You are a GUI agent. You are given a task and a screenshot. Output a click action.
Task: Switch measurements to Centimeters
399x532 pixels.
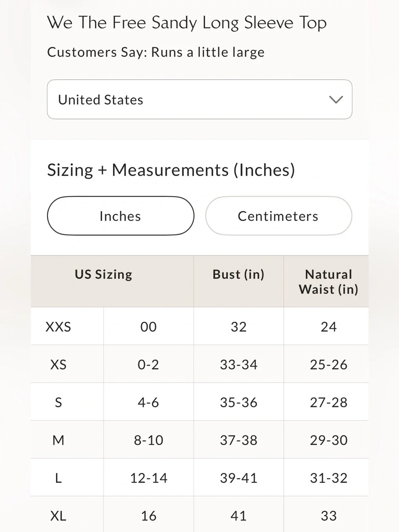278,216
